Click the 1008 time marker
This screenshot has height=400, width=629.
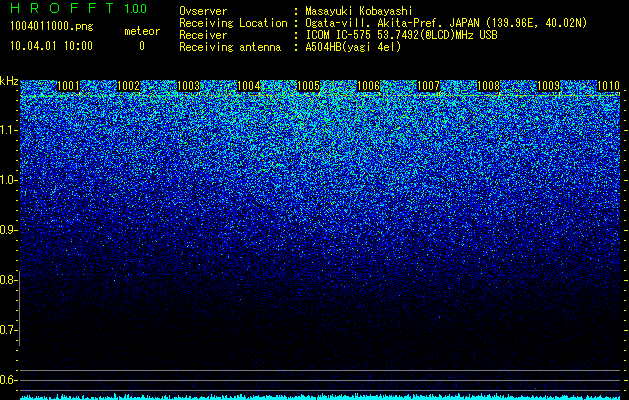(488, 86)
